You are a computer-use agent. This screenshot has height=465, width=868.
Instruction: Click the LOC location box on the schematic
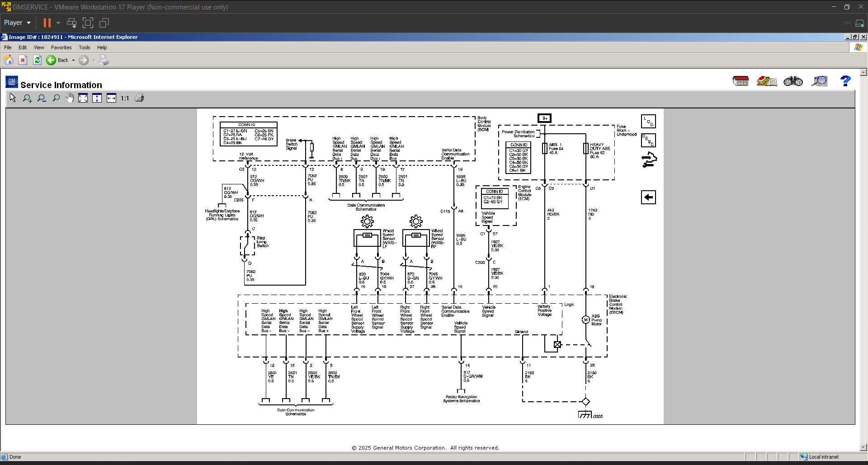coord(648,121)
